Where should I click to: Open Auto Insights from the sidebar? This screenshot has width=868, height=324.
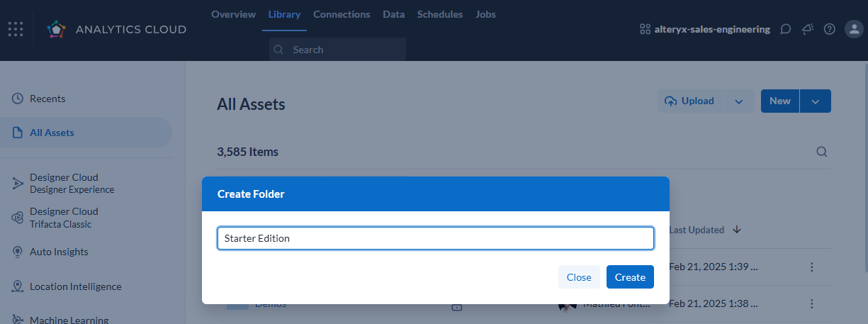pyautogui.click(x=59, y=252)
